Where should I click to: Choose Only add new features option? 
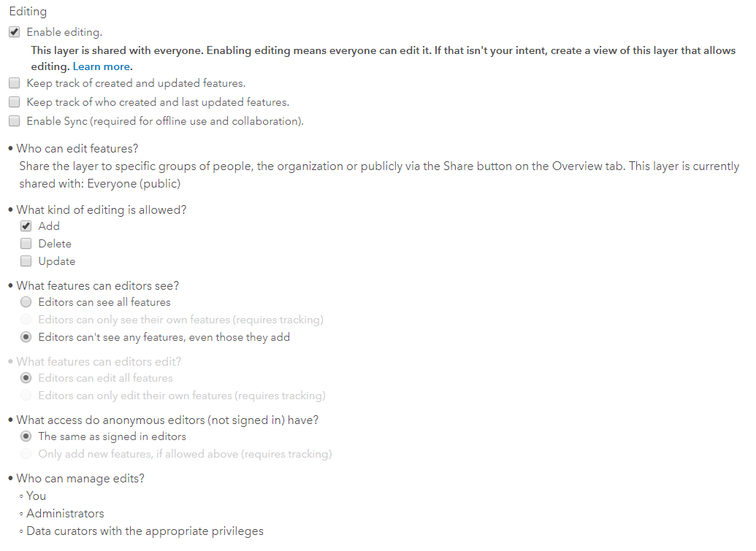[x=26, y=454]
